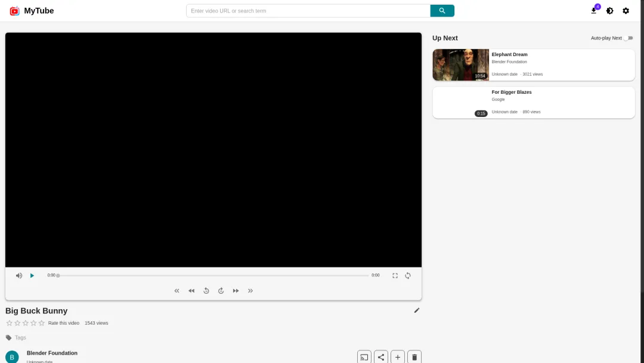Open the Elephant Dream thumbnail
The image size is (644, 363).
(x=461, y=65)
